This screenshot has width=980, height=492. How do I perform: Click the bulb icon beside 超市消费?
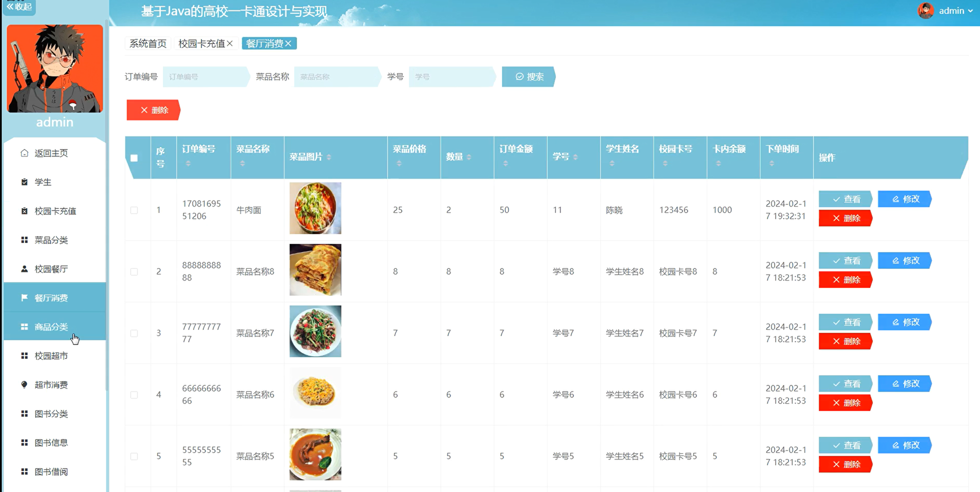(x=25, y=384)
